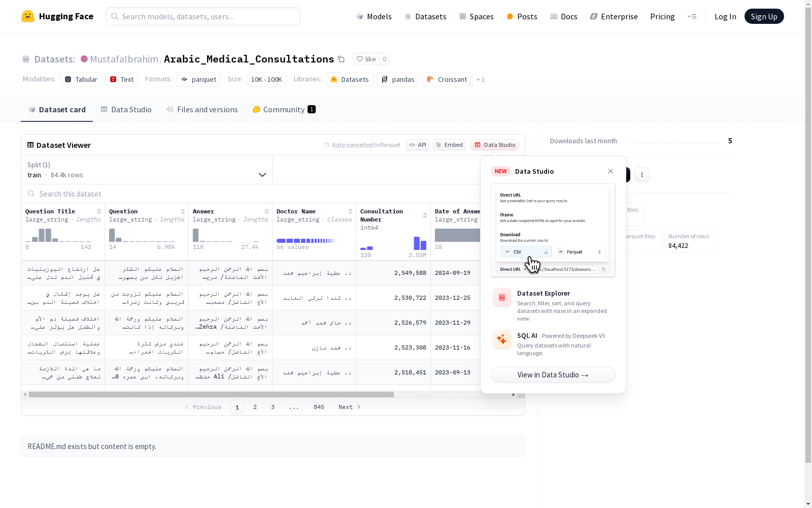This screenshot has height=508, width=812.
Task: Open the Pricing page link
Action: [662, 16]
